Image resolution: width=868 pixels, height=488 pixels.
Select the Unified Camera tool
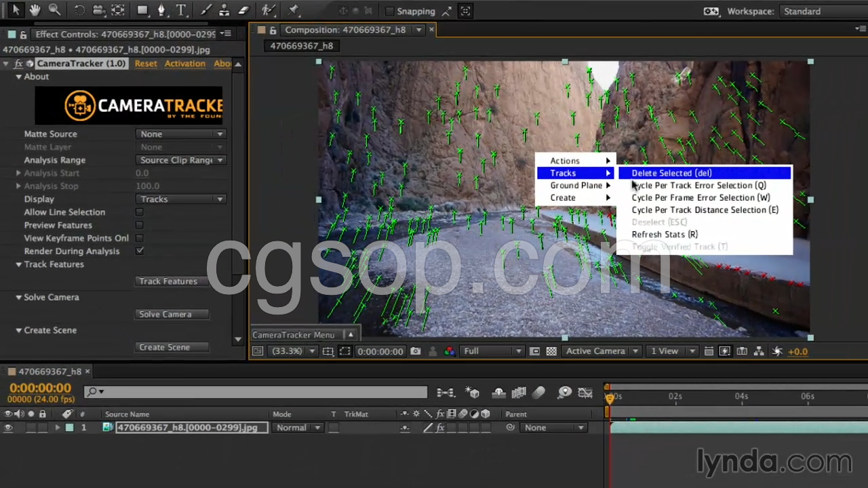point(98,11)
